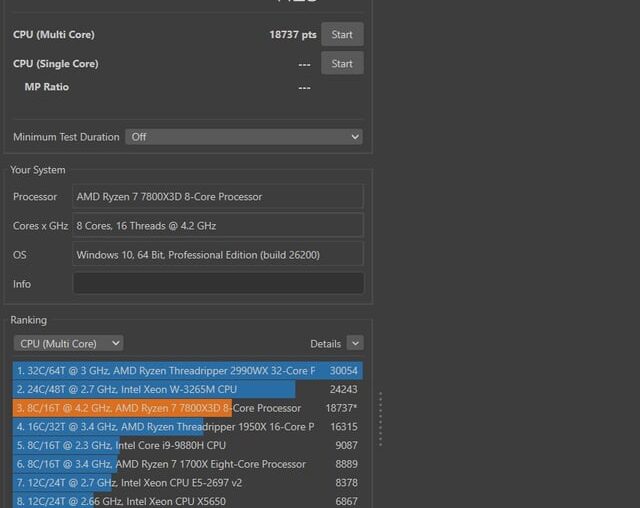The image size is (640, 508).
Task: Select ranking row 1 Threadripper 2990WX
Action: pos(187,370)
